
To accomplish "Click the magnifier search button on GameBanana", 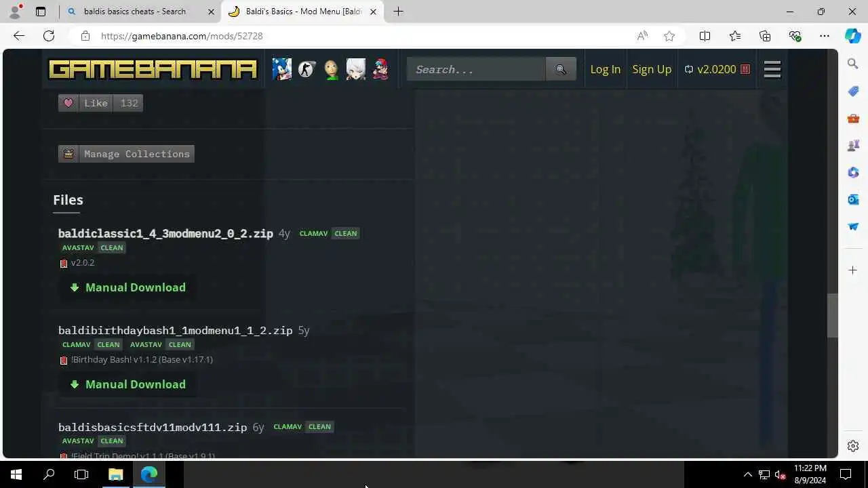I will pos(561,69).
